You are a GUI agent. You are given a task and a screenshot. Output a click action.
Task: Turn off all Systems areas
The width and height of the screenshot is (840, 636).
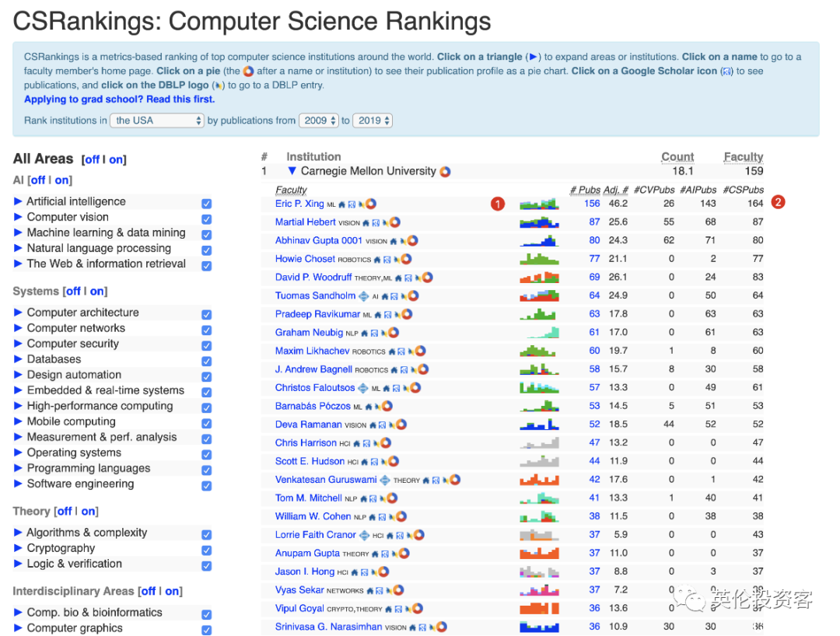73,292
